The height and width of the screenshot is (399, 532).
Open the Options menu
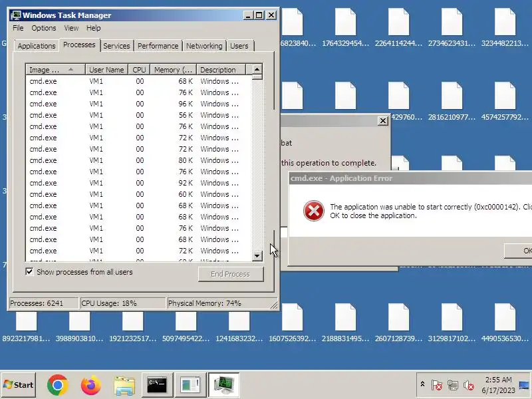(x=44, y=28)
